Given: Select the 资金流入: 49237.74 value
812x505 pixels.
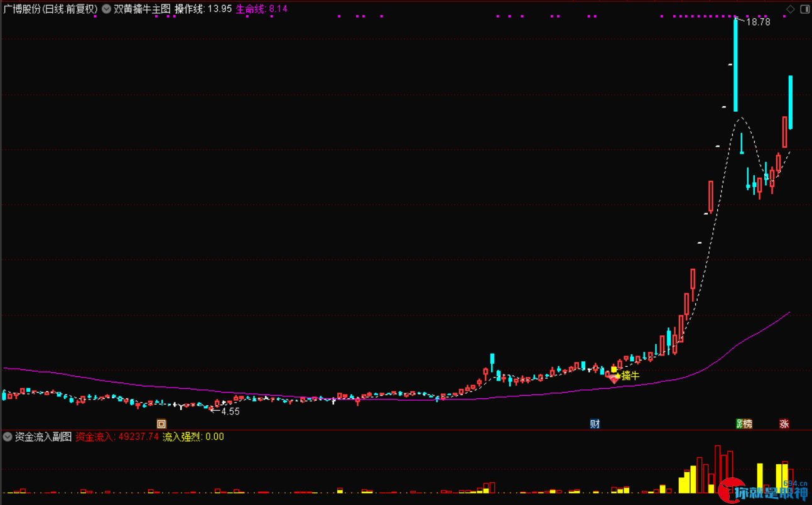Looking at the screenshot, I should pos(117,437).
